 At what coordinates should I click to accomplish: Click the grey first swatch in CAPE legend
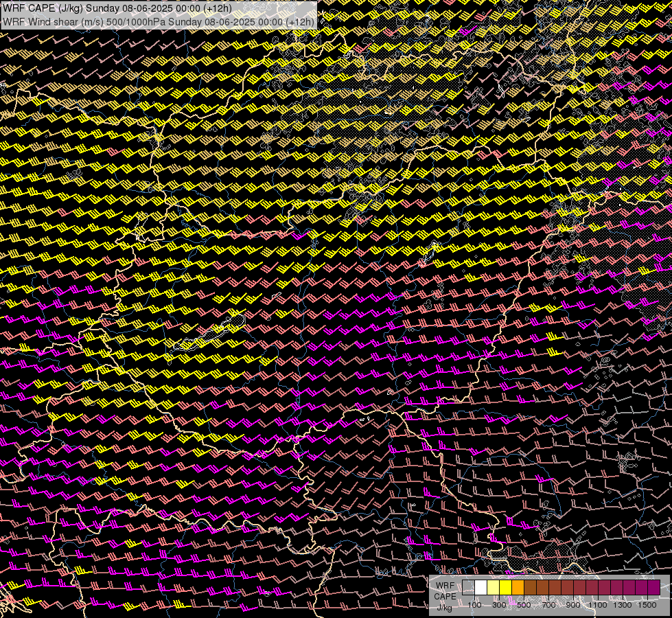(x=468, y=588)
